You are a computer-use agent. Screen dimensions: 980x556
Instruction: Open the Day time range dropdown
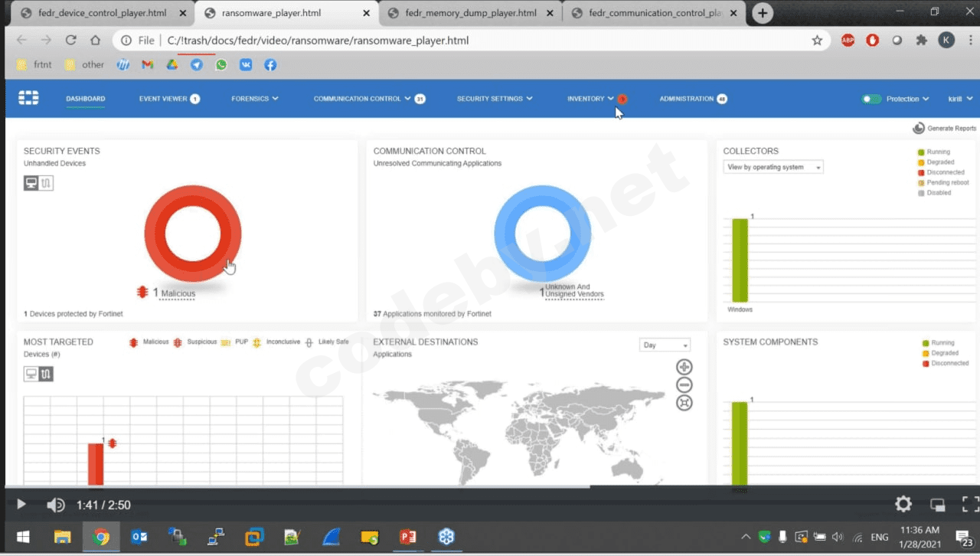click(x=664, y=345)
